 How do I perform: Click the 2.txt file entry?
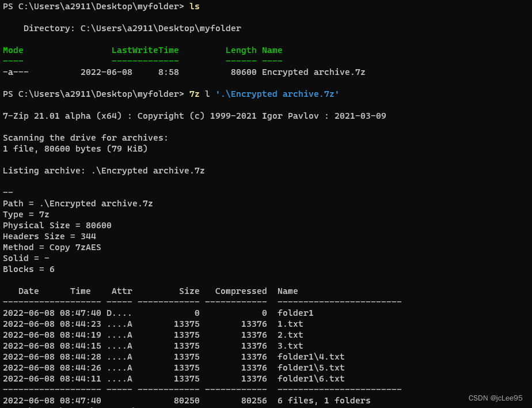[x=290, y=335]
